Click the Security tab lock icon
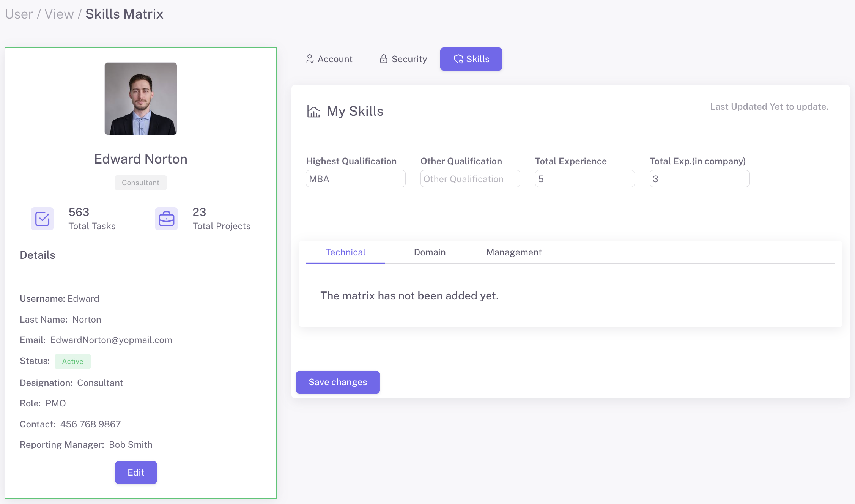 [383, 59]
